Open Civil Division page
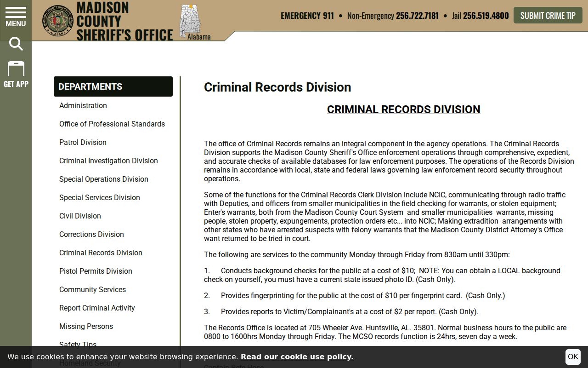 pos(80,216)
